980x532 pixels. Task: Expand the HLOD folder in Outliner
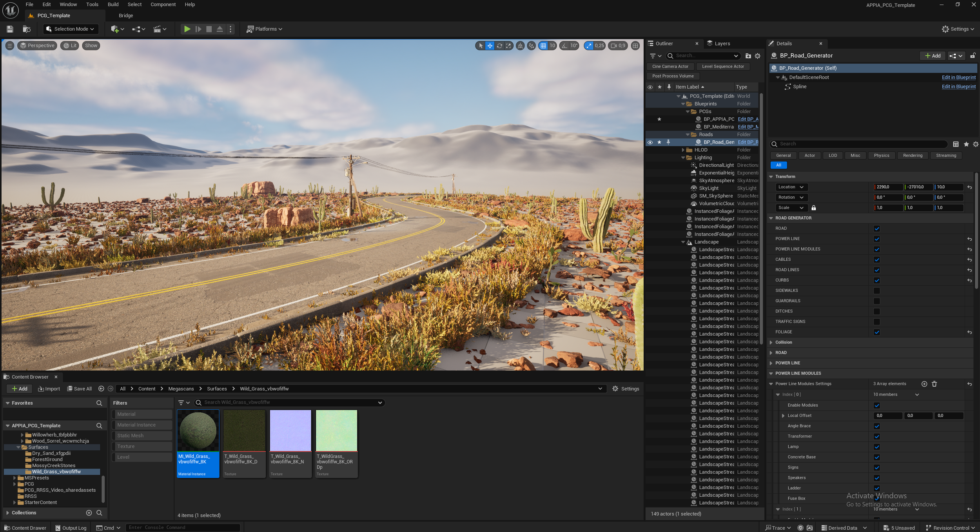(x=683, y=150)
